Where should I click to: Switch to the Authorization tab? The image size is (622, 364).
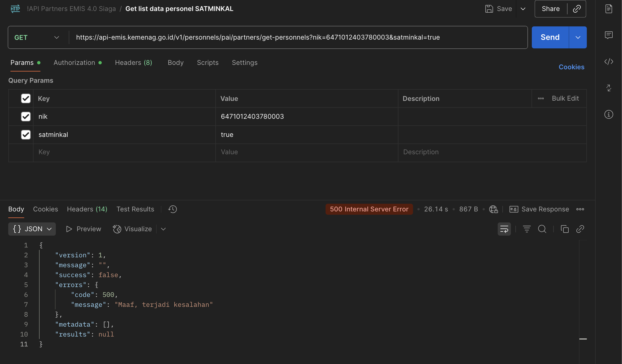point(75,63)
